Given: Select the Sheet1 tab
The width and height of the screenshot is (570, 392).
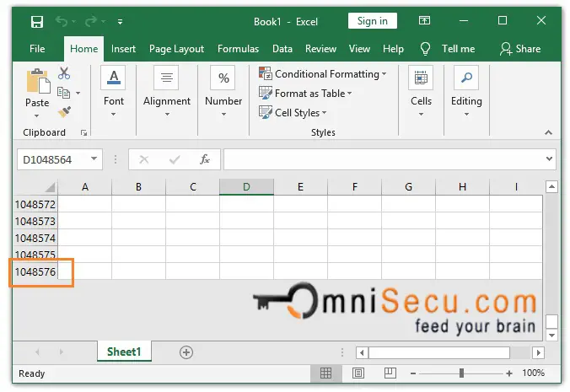Looking at the screenshot, I should pos(124,352).
